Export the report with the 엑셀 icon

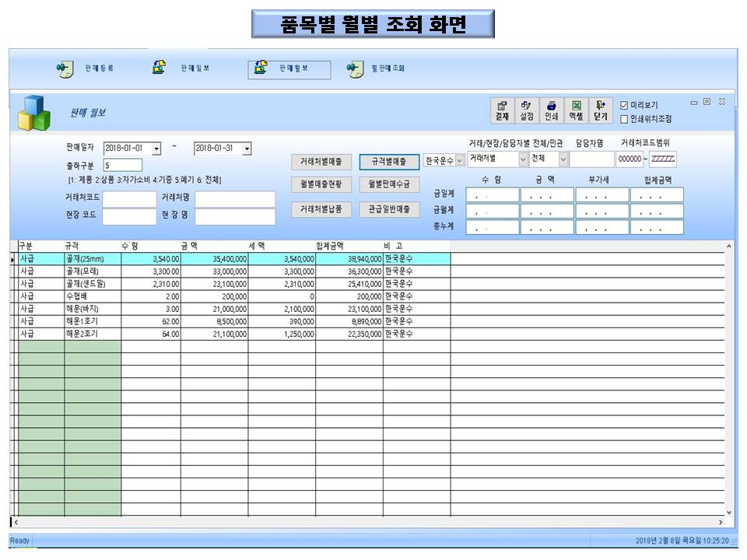coord(576,110)
